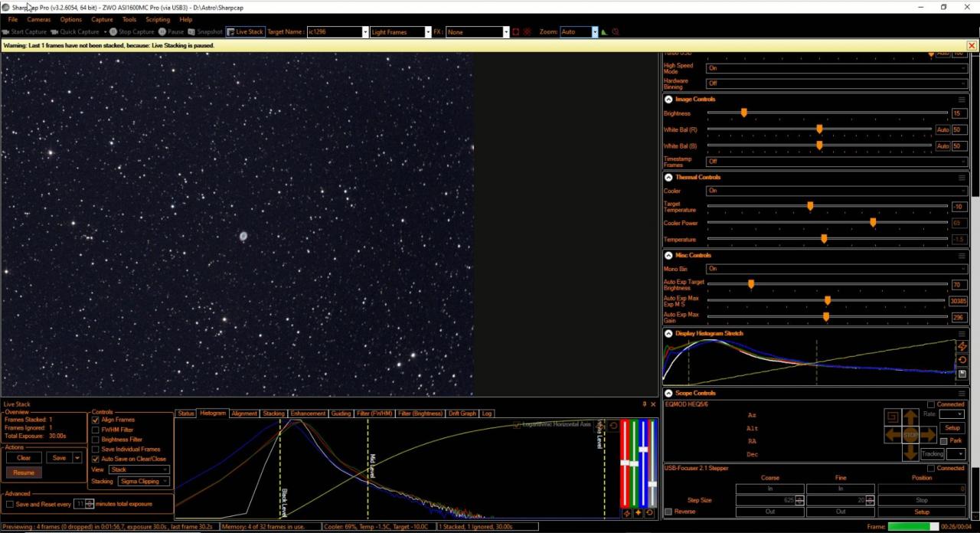Open the Zoom Auto dropdown

coord(594,32)
